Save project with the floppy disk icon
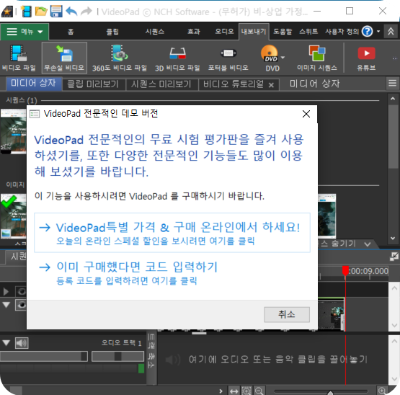Screen dimensions: 400x395 [56, 11]
